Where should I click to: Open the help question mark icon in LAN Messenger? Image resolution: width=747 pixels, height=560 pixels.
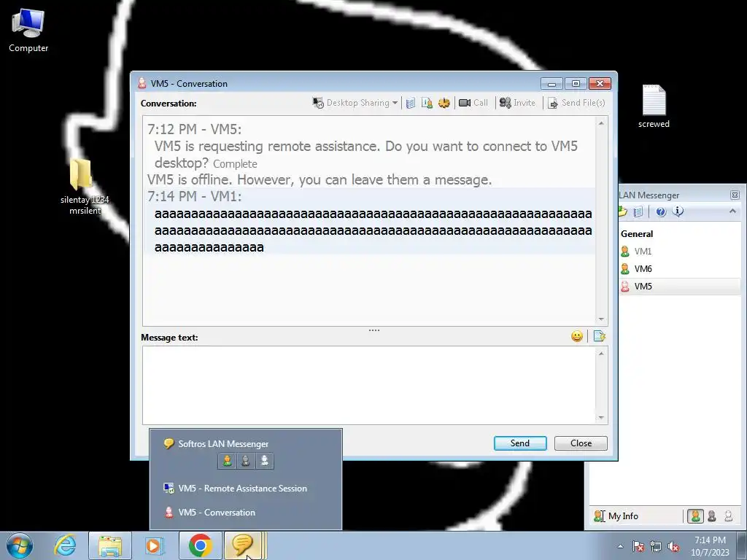tap(661, 211)
